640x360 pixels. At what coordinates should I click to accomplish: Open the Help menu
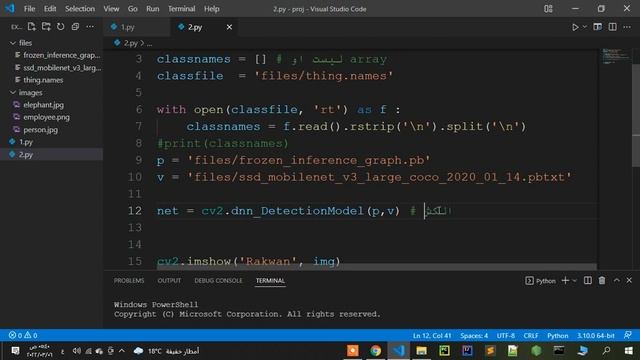(211, 9)
